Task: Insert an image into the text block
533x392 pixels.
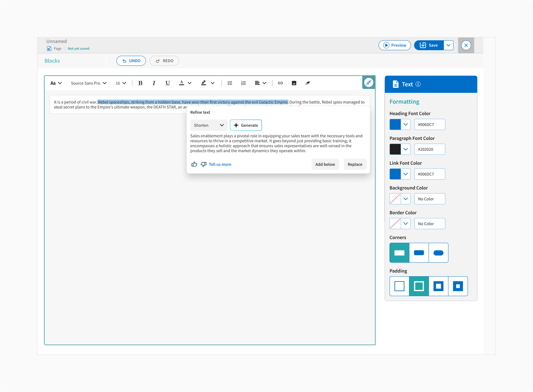Action: [294, 83]
